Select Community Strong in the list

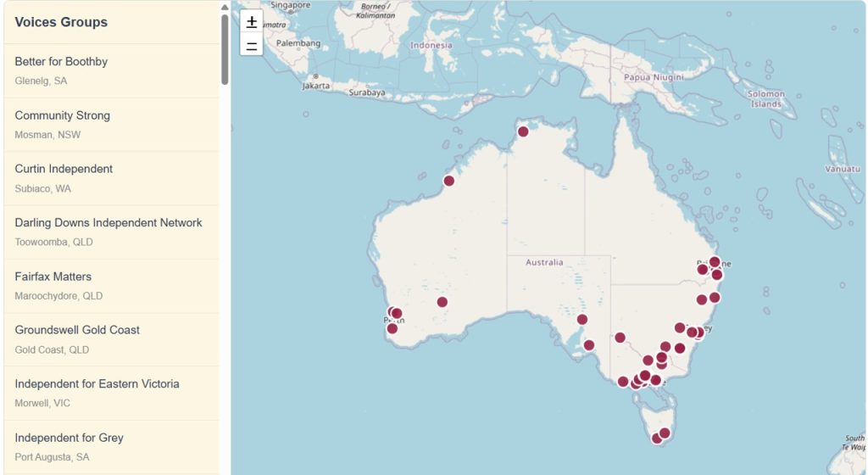[111, 125]
